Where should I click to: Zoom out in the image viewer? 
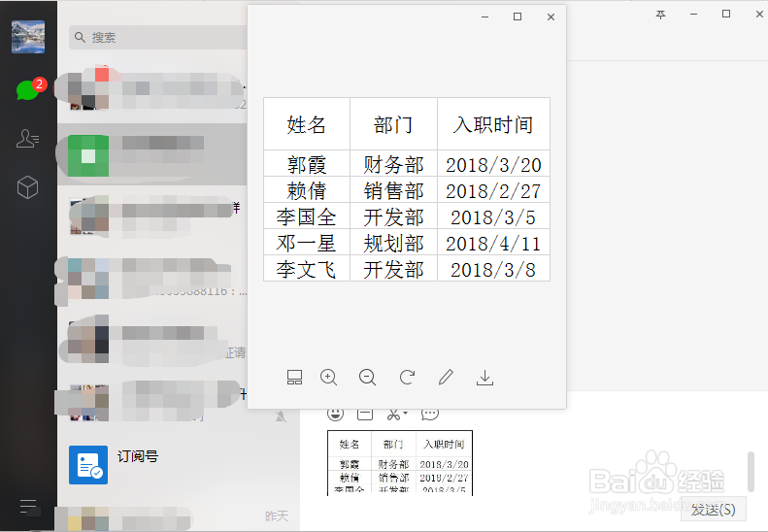367,378
